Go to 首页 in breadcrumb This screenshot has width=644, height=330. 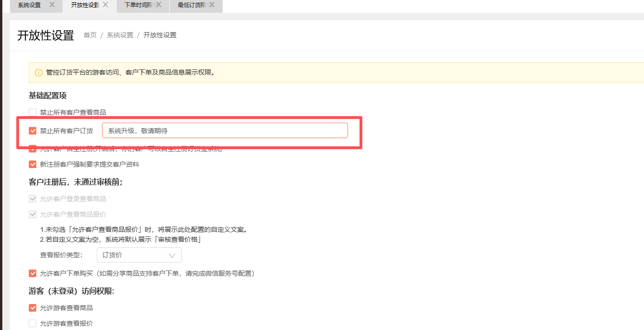pos(90,35)
